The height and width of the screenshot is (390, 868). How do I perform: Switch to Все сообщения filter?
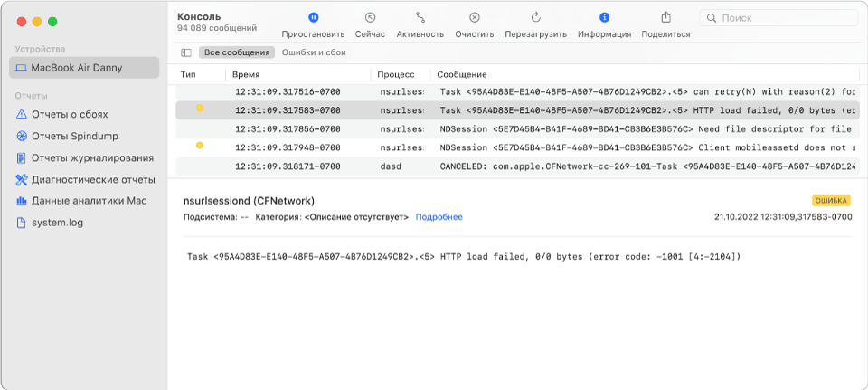pos(237,52)
